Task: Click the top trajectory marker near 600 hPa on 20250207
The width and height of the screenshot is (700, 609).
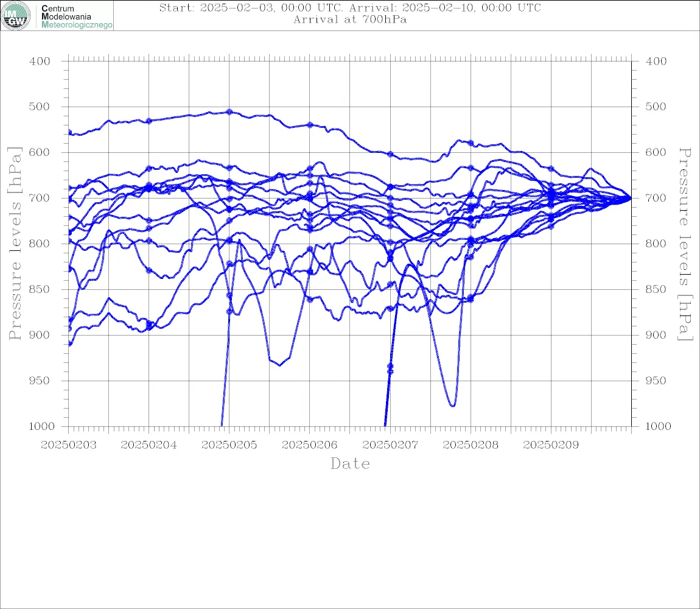Action: click(390, 154)
